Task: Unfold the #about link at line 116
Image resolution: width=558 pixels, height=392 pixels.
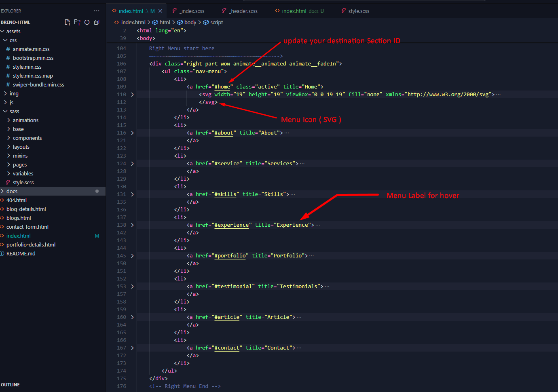Action: 132,133
